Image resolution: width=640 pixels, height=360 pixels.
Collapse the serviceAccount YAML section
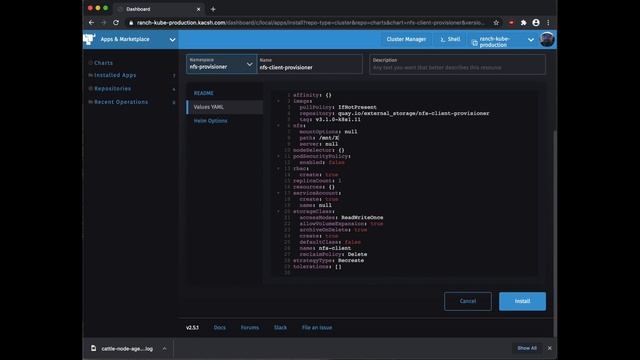279,193
